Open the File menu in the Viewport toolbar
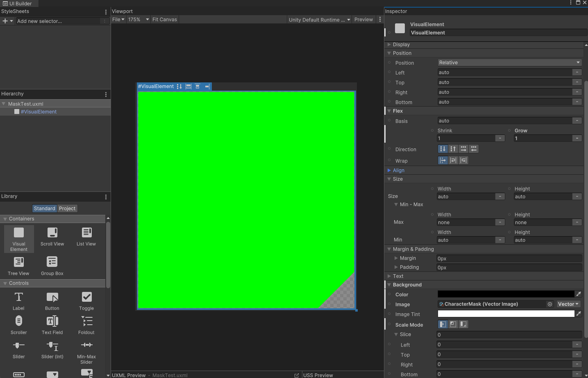588x378 pixels. [118, 20]
